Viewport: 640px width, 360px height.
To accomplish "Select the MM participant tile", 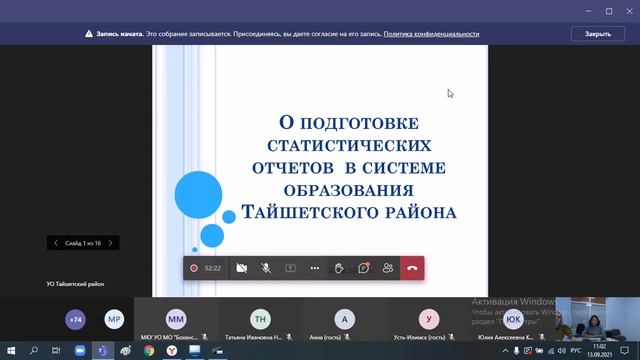I will point(176,320).
